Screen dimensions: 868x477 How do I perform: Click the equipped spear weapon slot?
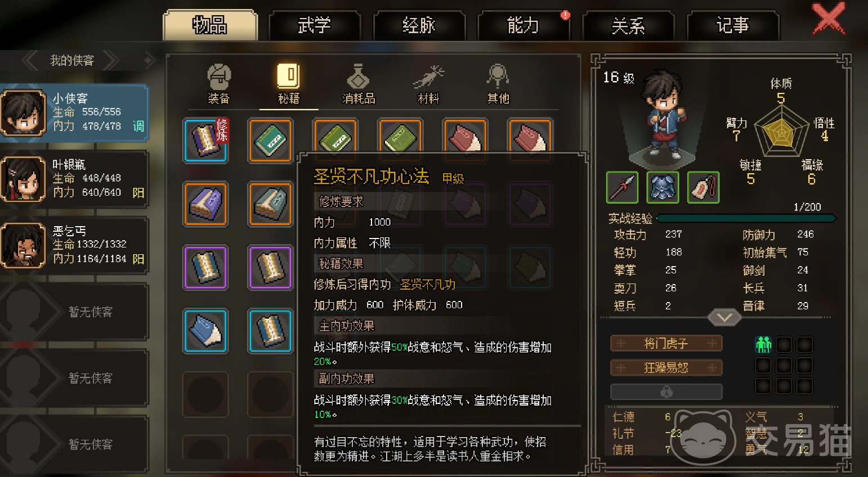pyautogui.click(x=622, y=187)
